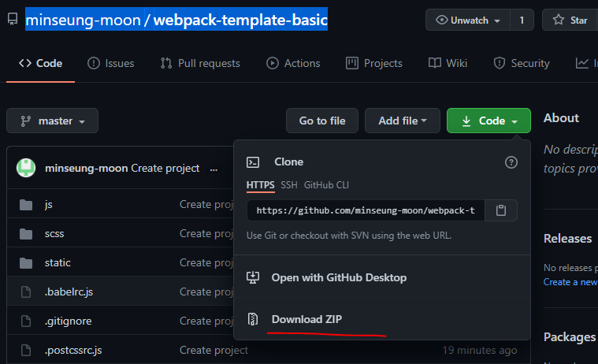Click the 19 minutes ago timestamp
The height and width of the screenshot is (364, 598).
coord(480,350)
